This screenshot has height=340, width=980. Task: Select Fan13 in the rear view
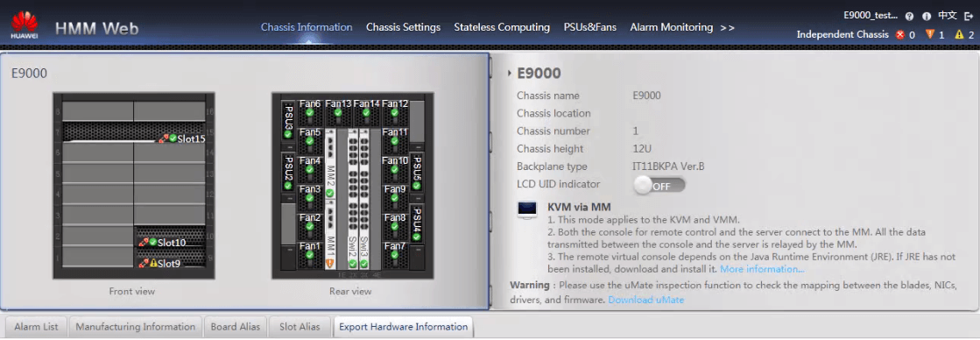click(338, 109)
